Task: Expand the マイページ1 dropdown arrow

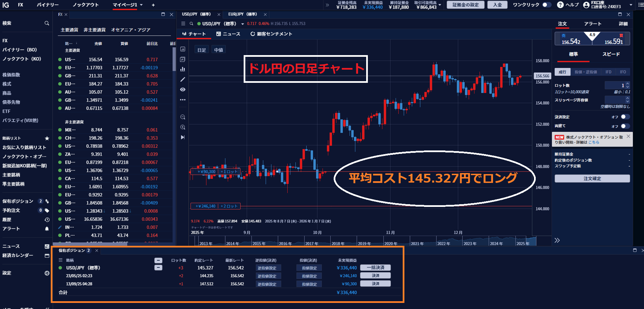Action: click(x=141, y=5)
